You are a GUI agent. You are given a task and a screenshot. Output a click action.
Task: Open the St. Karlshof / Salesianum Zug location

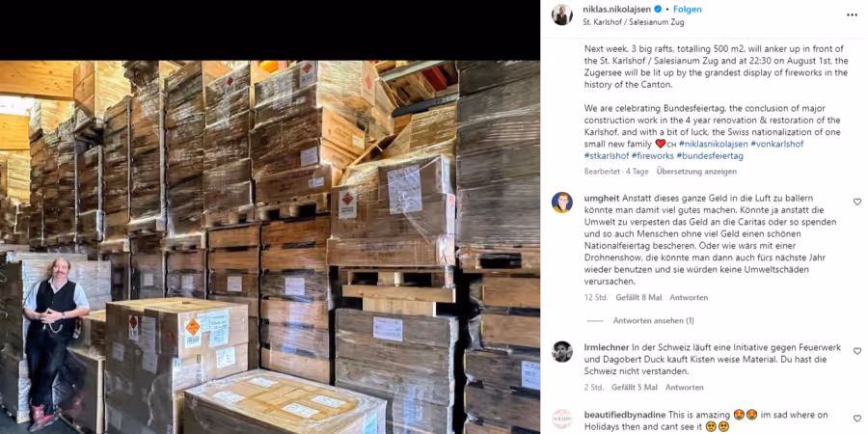click(x=634, y=23)
